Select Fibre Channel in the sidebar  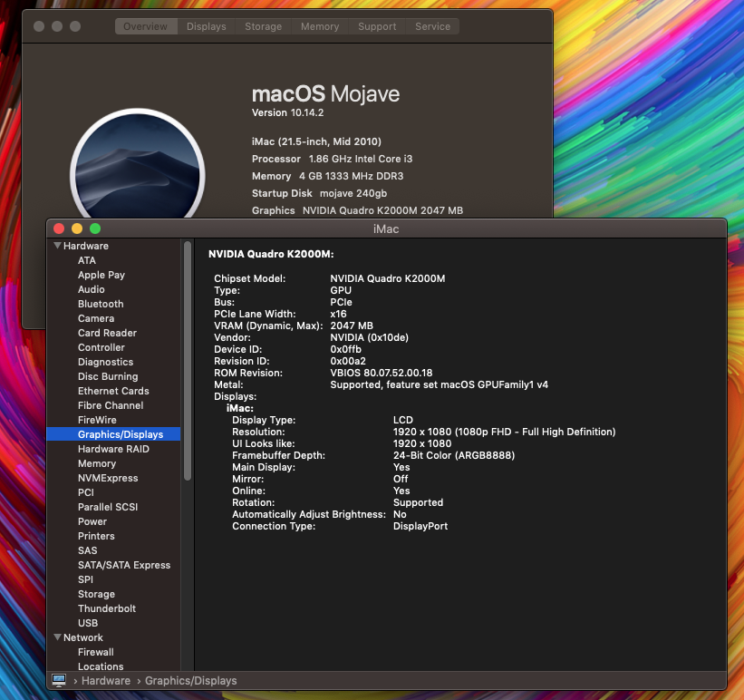(x=111, y=405)
